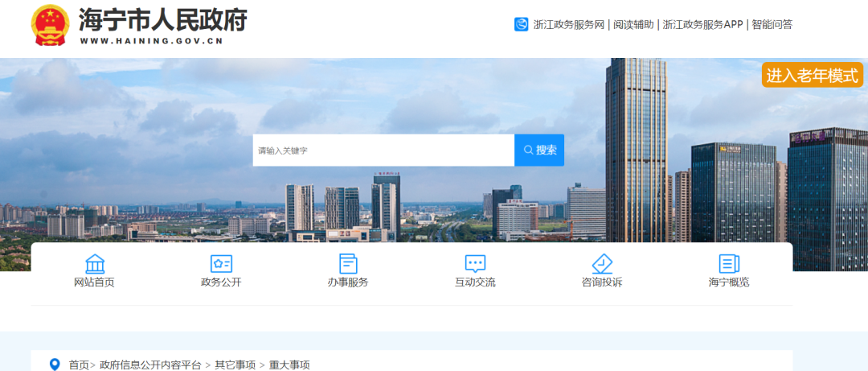Turn on 阅读辅助 reading assistance
The image size is (868, 371).
point(633,24)
